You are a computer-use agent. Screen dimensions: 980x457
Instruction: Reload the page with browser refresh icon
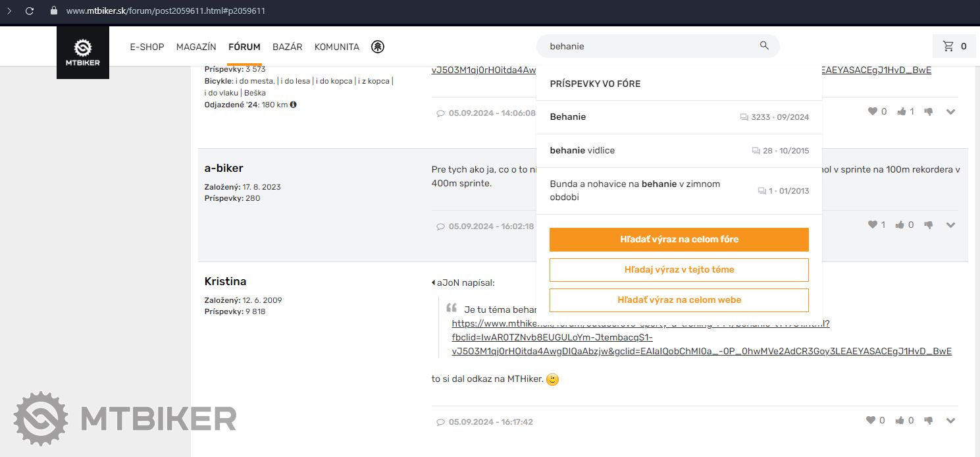click(30, 11)
